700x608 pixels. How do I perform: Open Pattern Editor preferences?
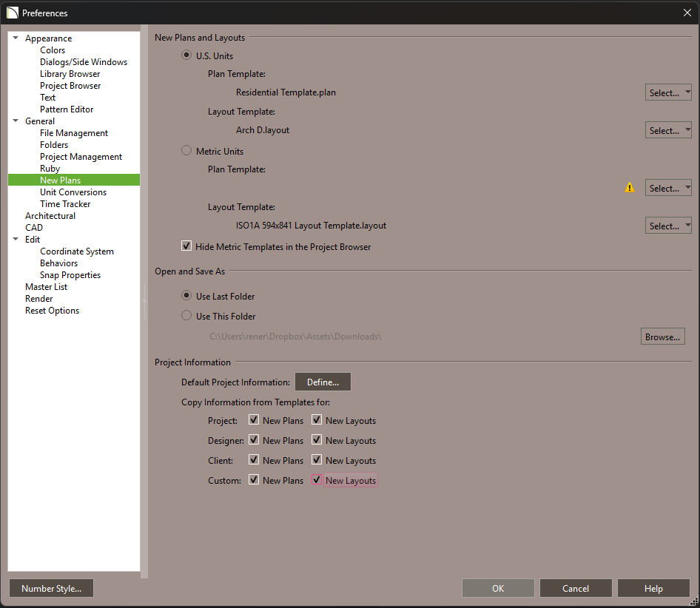pyautogui.click(x=67, y=109)
